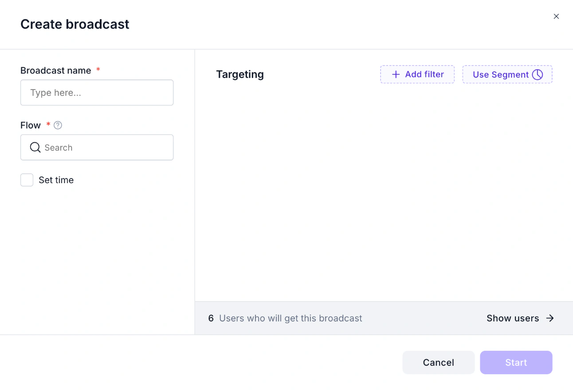Image resolution: width=573 pixels, height=392 pixels.
Task: Click the Broadcast name label
Action: [56, 71]
